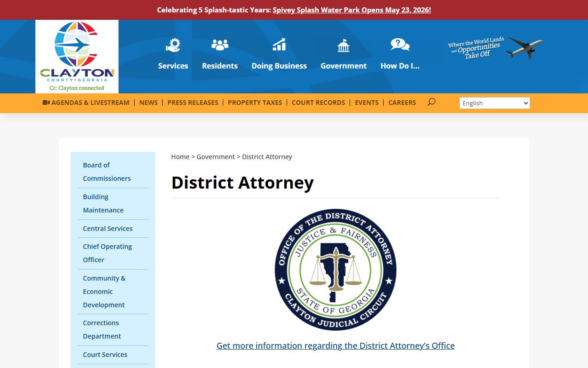This screenshot has height=368, width=588.
Task: Open the Services menu label
Action: pyautogui.click(x=173, y=66)
